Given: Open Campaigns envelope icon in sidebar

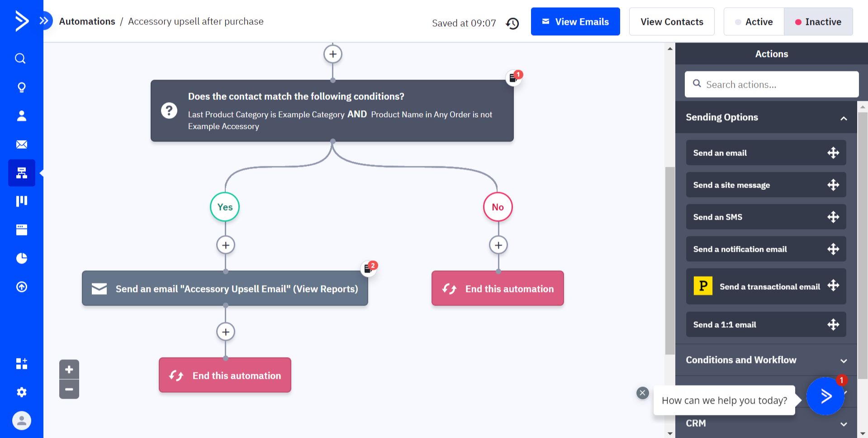Looking at the screenshot, I should click(21, 144).
